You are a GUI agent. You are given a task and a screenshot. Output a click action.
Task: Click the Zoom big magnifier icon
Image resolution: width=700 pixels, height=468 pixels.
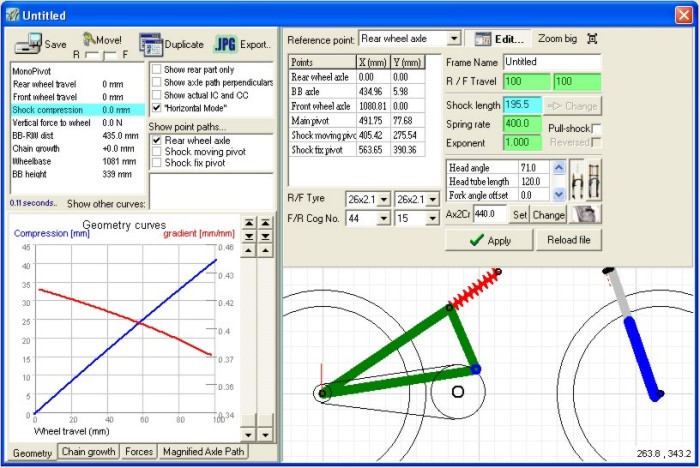point(593,38)
